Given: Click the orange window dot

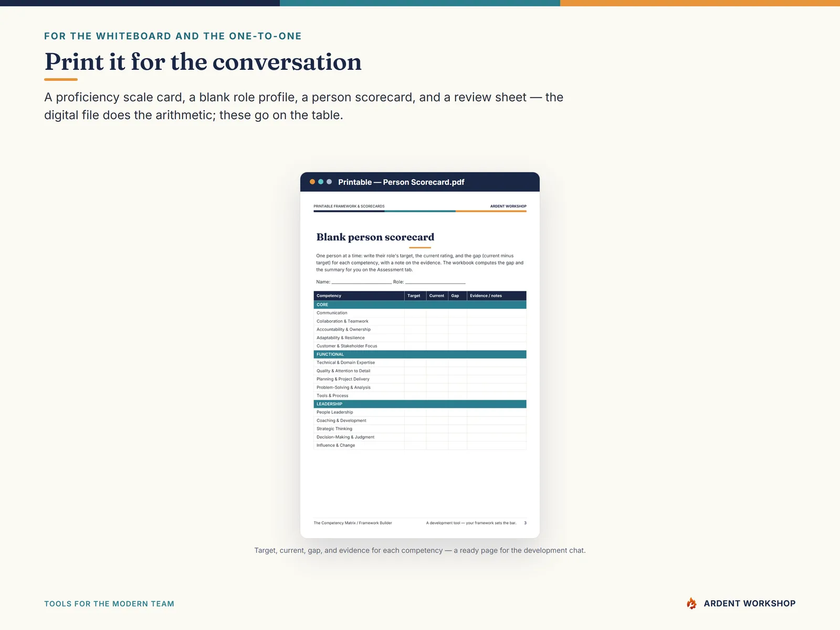Looking at the screenshot, I should pos(312,182).
